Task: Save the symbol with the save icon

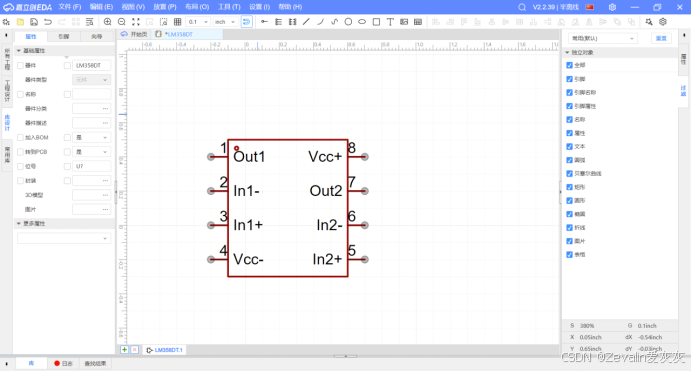Action: click(34, 22)
